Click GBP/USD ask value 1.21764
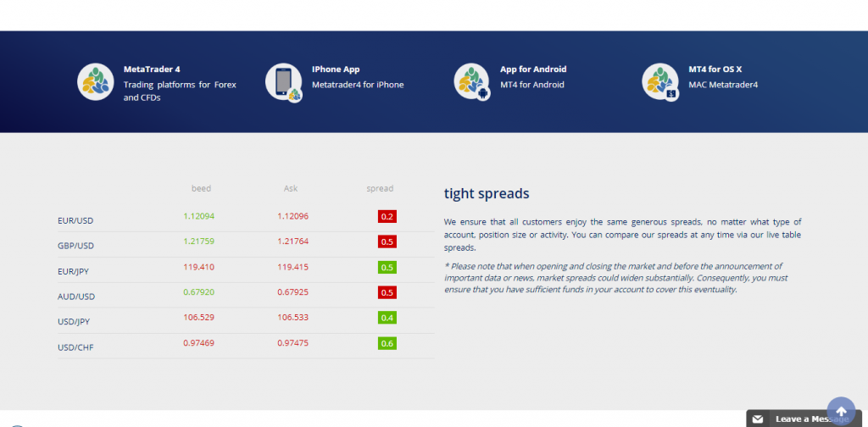The image size is (868, 427). [292, 241]
